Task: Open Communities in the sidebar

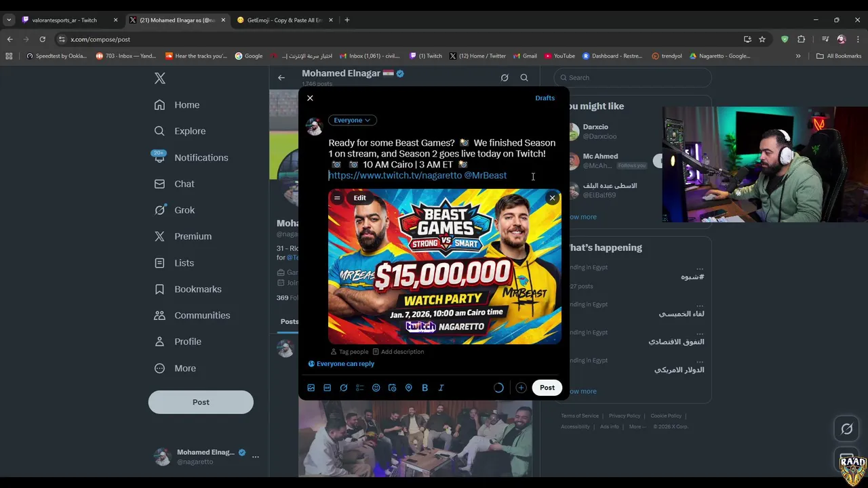Action: tap(192, 316)
